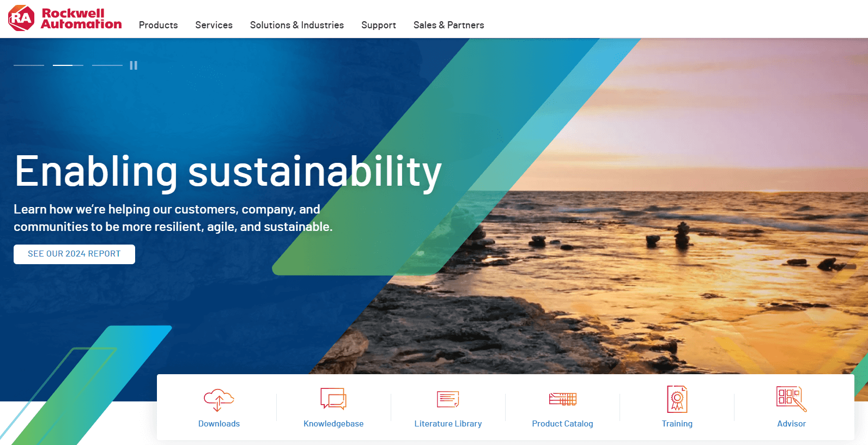The image size is (868, 445).
Task: Expand the Services navigation menu
Action: (x=214, y=25)
